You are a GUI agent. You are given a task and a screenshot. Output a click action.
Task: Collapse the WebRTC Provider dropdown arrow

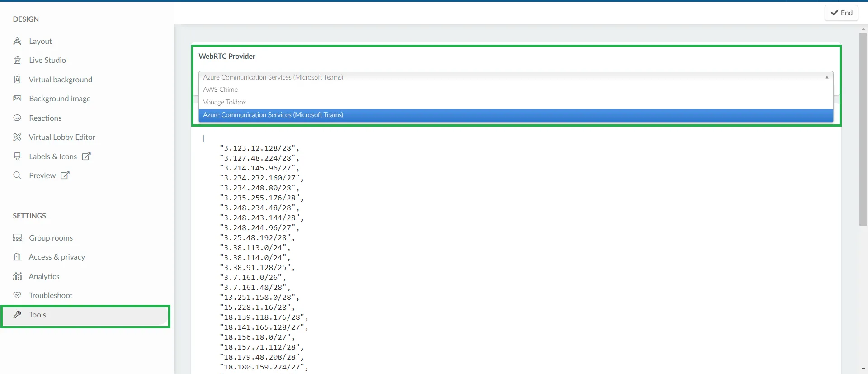click(x=827, y=77)
